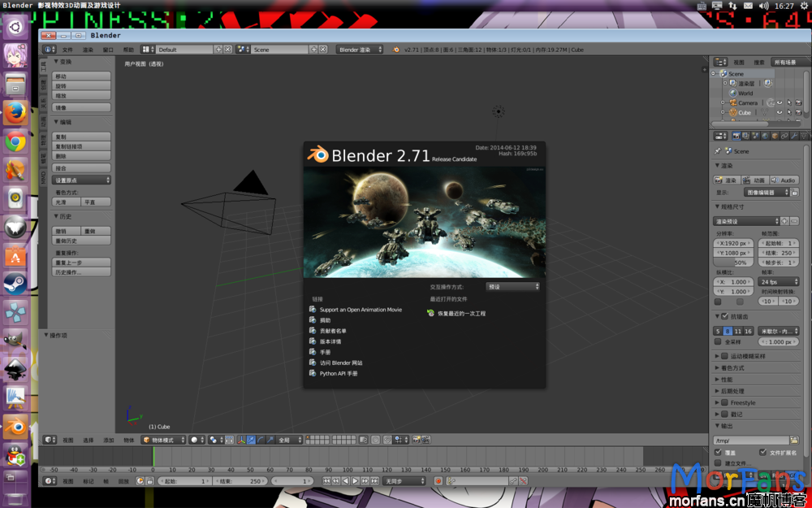This screenshot has width=812, height=508.
Task: Toggle Camera visibility eye in the outliner
Action: click(x=779, y=102)
